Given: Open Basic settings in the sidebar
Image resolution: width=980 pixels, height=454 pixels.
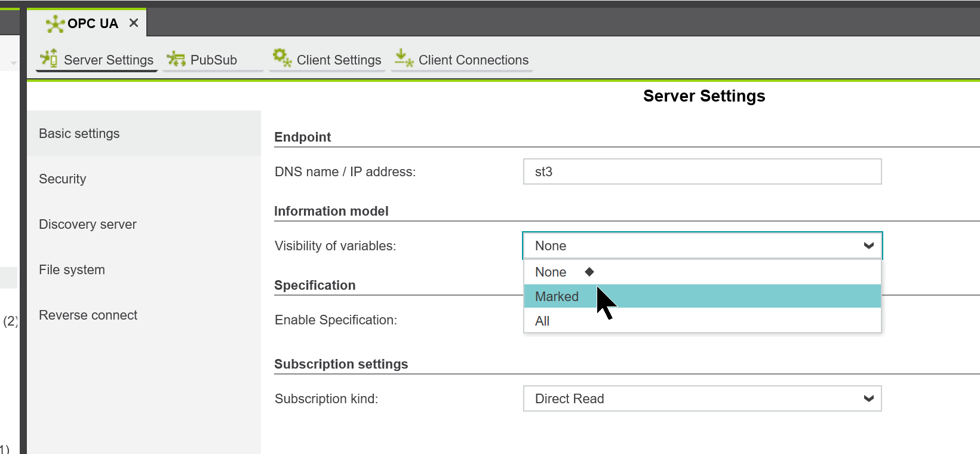Looking at the screenshot, I should click(79, 133).
